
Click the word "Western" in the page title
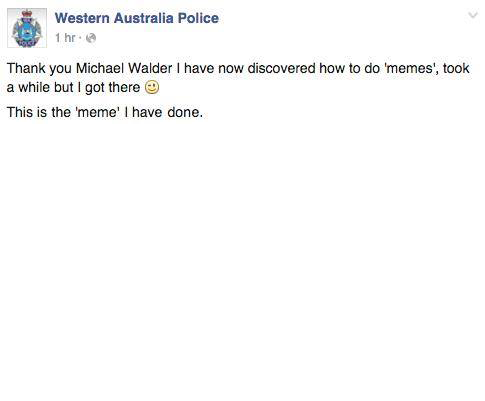pos(82,18)
